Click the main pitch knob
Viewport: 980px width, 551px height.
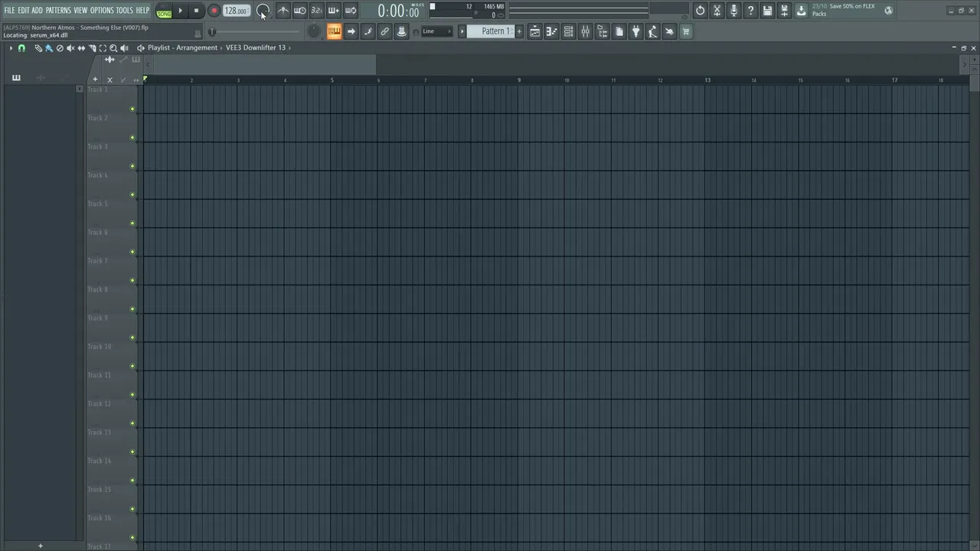click(313, 31)
